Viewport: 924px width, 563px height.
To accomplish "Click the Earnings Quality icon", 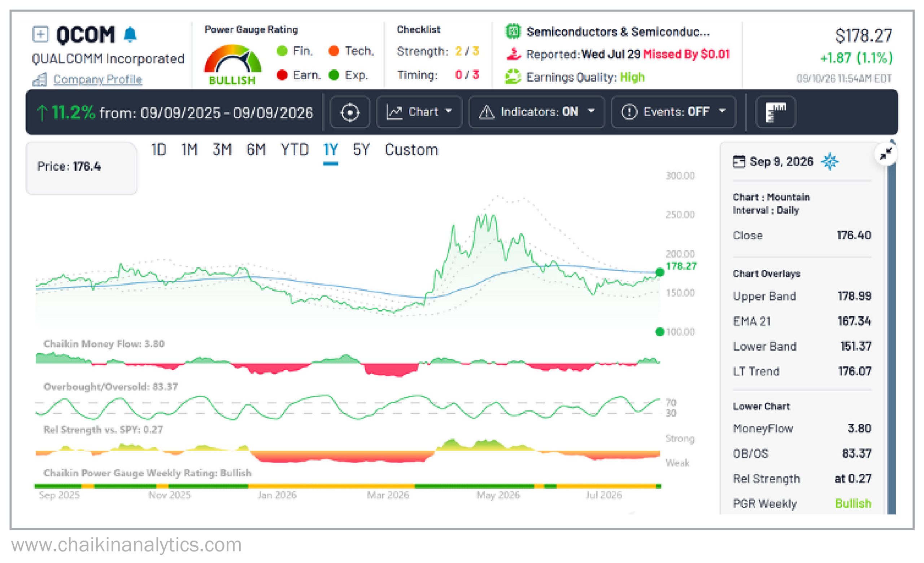I will [x=513, y=77].
